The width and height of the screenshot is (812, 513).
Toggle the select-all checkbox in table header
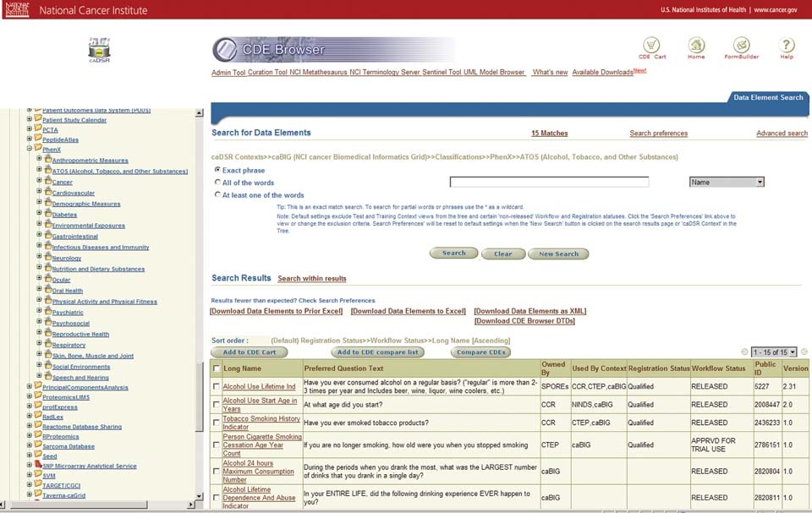tap(217, 368)
